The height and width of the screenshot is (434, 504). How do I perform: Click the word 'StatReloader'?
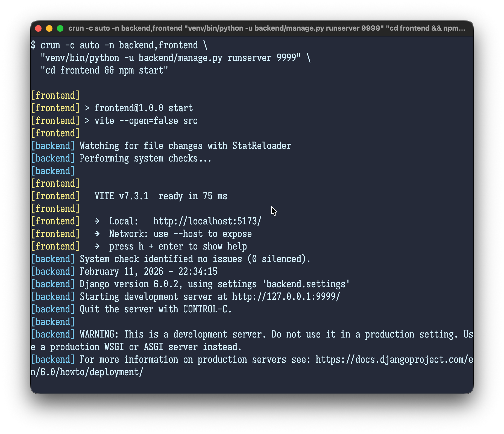pos(262,146)
